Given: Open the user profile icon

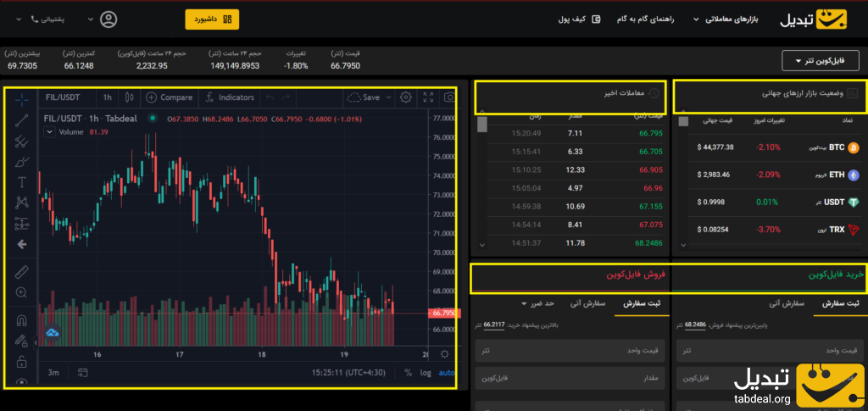Looking at the screenshot, I should coord(108,19).
